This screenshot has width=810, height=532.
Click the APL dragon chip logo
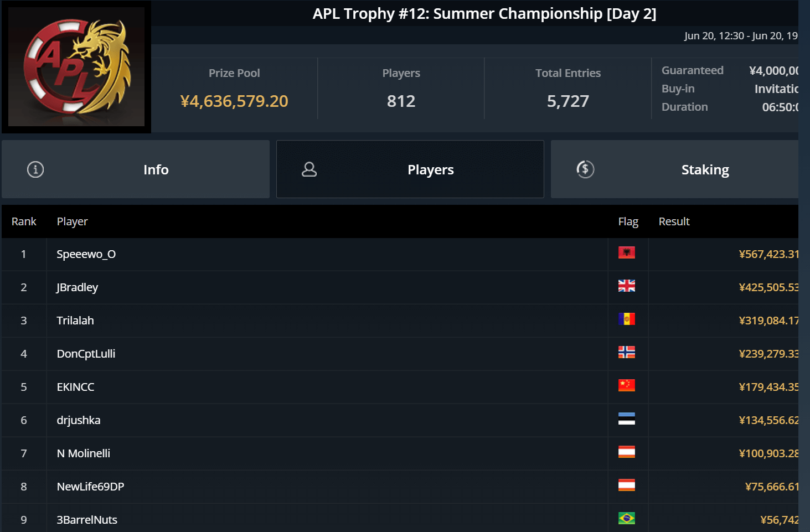(x=76, y=66)
